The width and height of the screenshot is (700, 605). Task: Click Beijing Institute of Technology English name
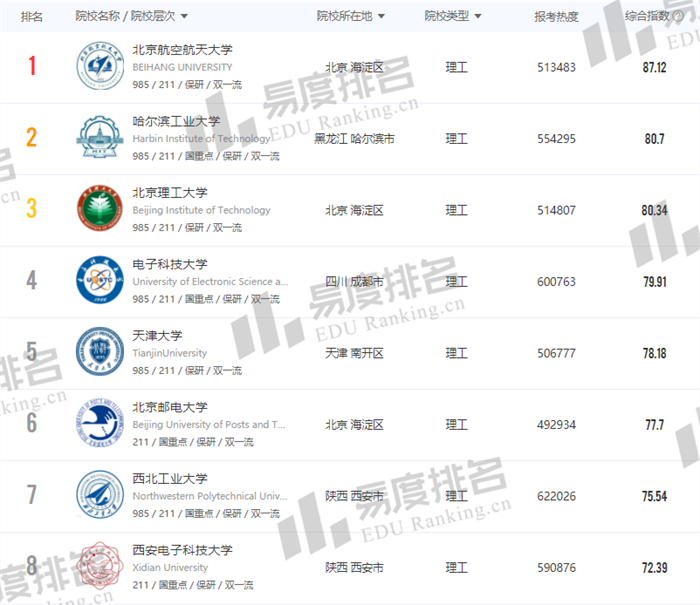pos(201,210)
